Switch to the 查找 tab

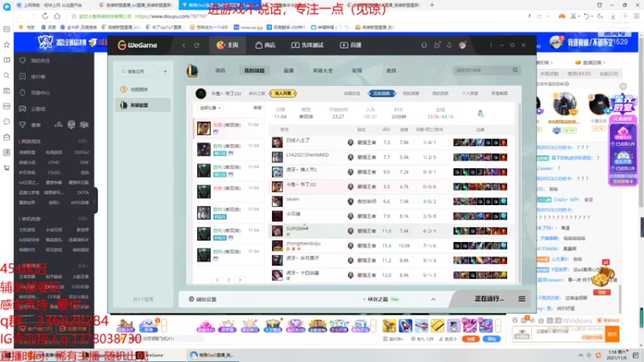tap(391, 71)
